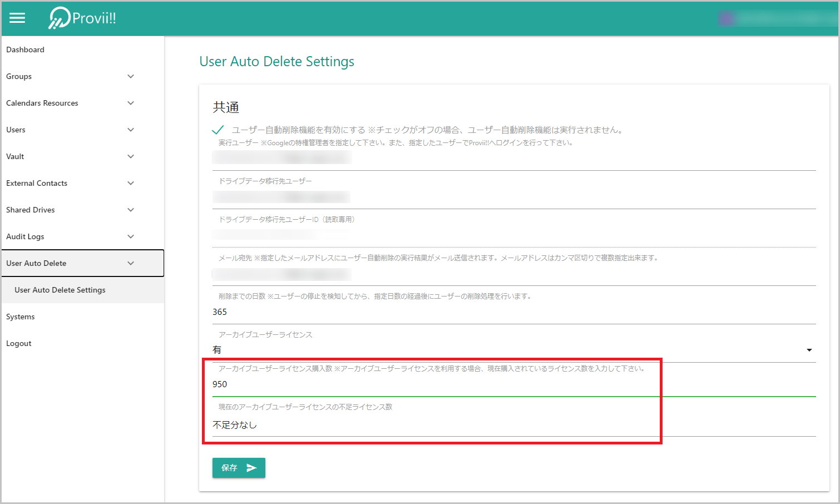Click the 実行ユーザー input field

click(514, 159)
